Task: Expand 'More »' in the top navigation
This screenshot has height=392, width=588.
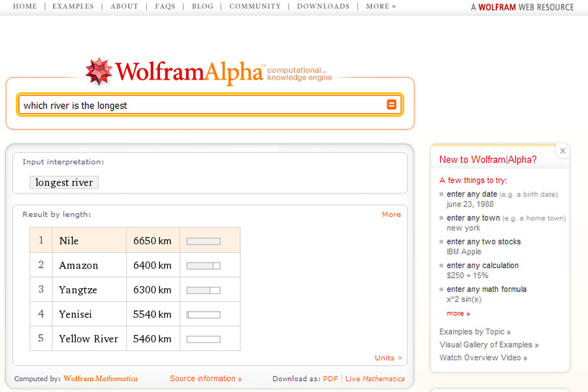Action: coord(380,6)
